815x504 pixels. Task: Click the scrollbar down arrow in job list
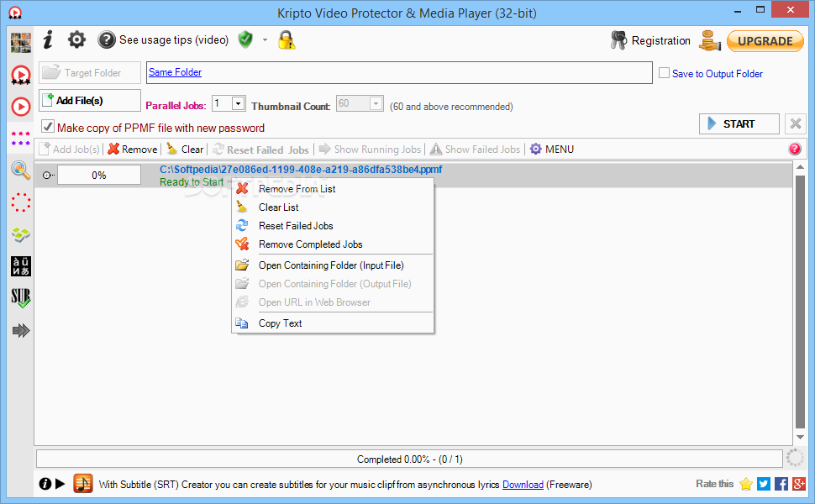click(x=800, y=437)
